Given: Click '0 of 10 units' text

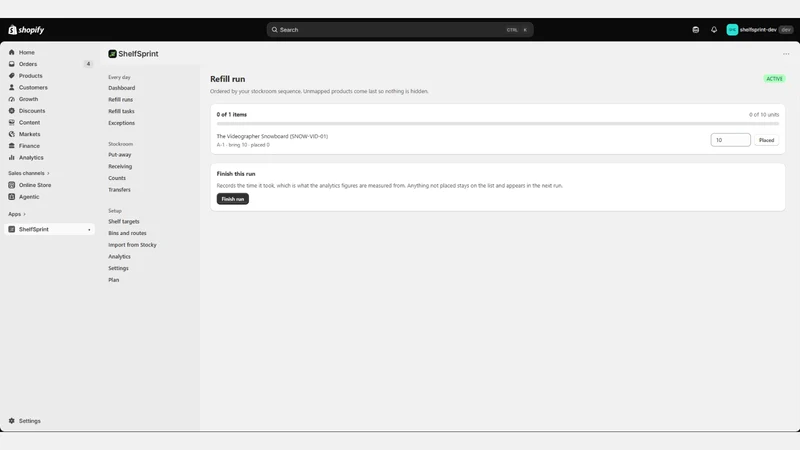Looking at the screenshot, I should 764,114.
